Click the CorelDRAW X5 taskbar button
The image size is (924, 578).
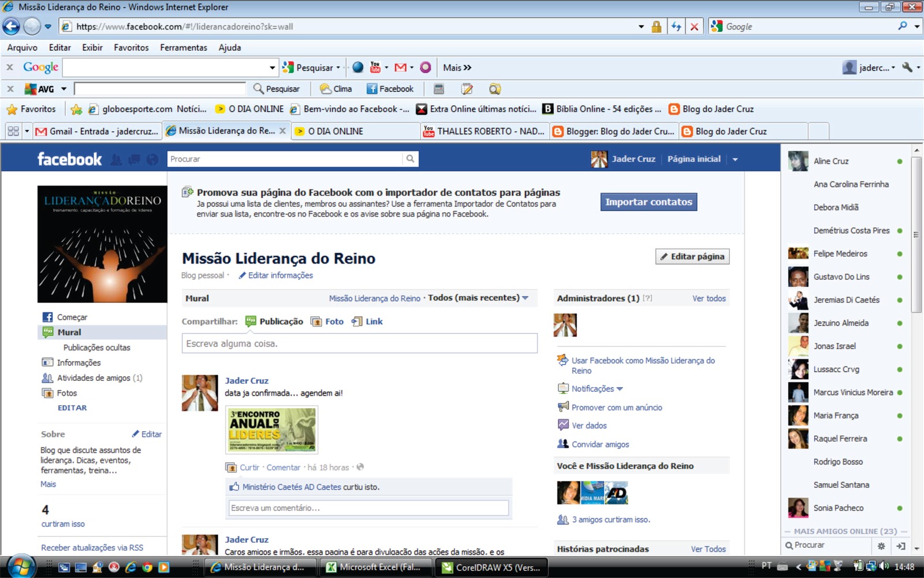click(x=491, y=567)
